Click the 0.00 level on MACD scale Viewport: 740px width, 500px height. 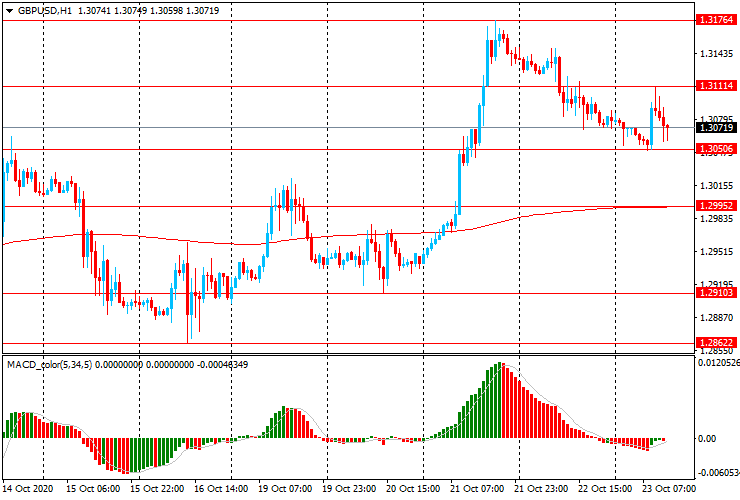[x=707, y=439]
